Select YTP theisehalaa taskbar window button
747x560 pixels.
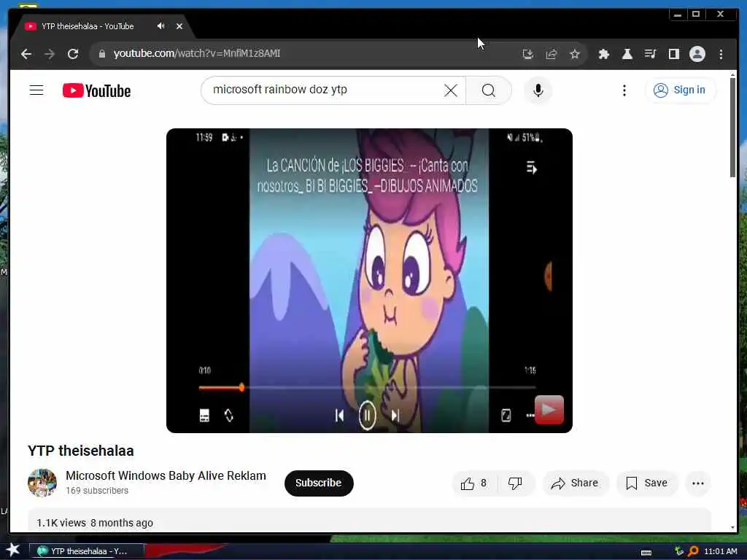86,551
